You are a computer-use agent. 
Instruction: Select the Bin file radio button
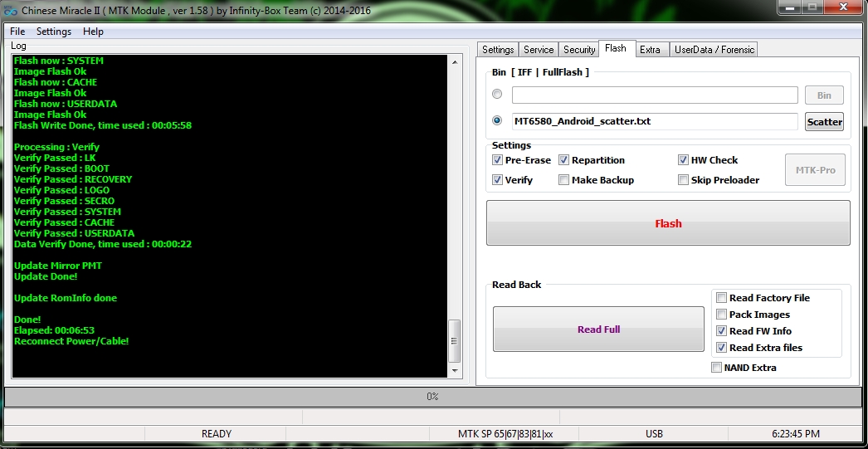pyautogui.click(x=497, y=94)
